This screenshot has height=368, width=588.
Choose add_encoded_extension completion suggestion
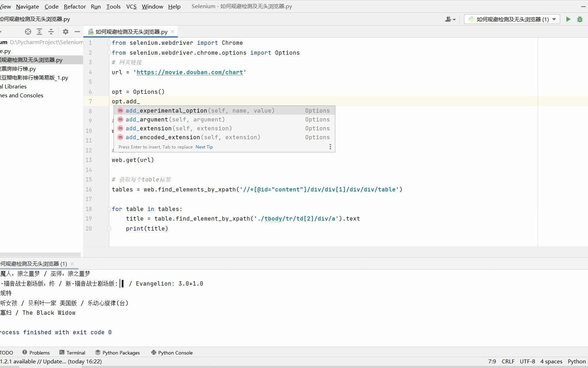[x=224, y=137]
